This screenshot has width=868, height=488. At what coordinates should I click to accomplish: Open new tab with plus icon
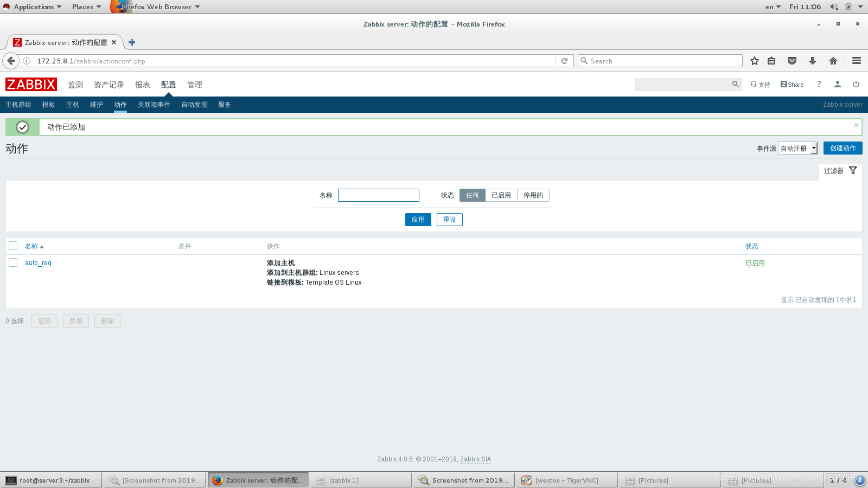click(132, 42)
